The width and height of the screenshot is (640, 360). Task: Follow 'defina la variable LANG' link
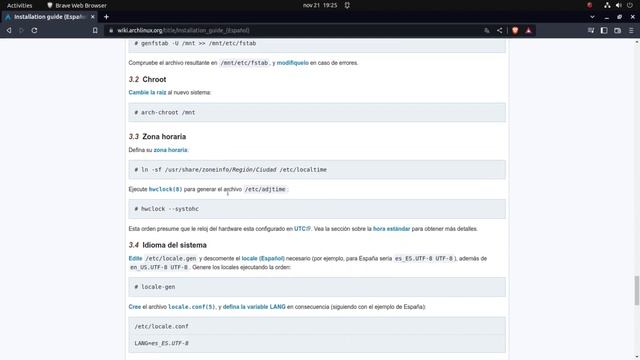pyautogui.click(x=254, y=307)
